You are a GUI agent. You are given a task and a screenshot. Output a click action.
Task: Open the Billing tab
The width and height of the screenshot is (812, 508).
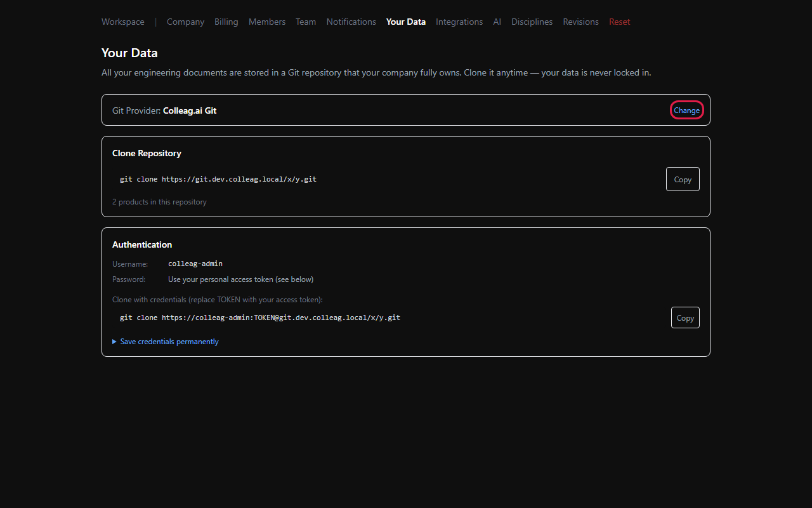pos(226,22)
